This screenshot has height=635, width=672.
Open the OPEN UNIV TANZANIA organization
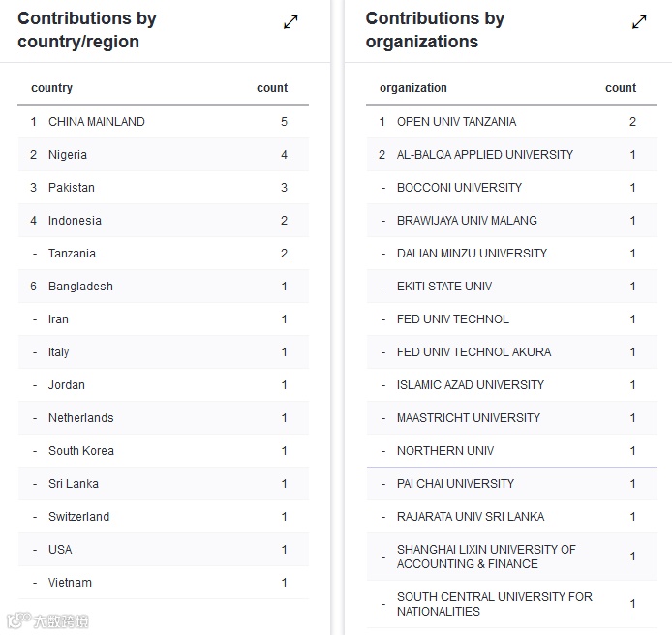pyautogui.click(x=456, y=122)
